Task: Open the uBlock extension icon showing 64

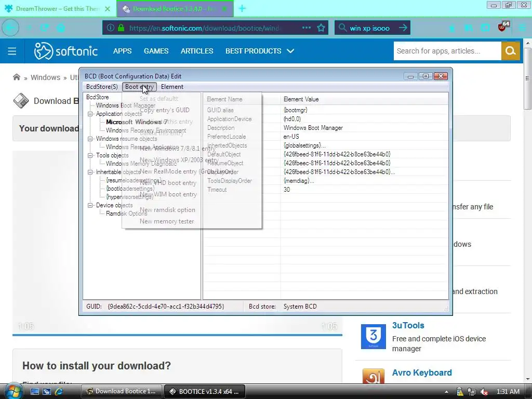Action: 503,26
